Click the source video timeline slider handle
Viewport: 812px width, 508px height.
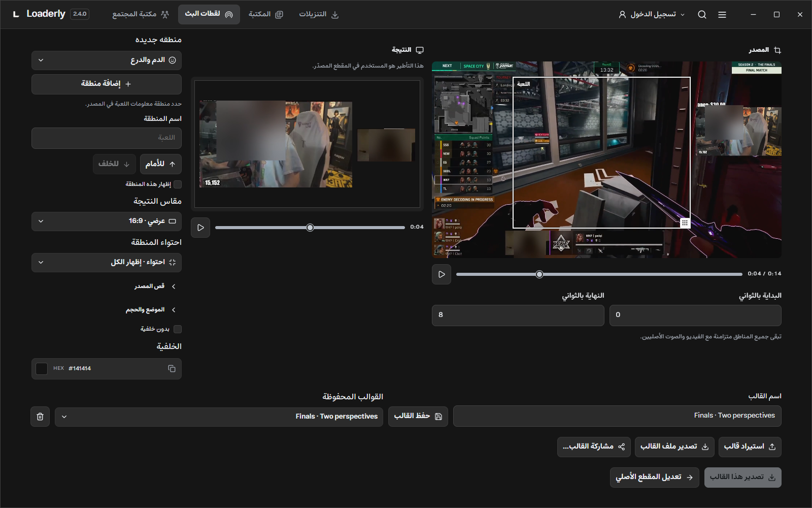click(539, 274)
